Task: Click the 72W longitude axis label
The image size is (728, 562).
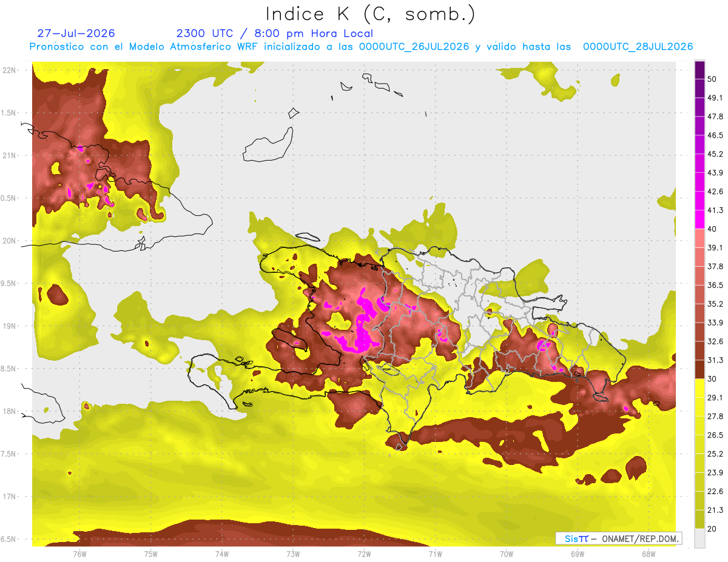Action: (364, 554)
